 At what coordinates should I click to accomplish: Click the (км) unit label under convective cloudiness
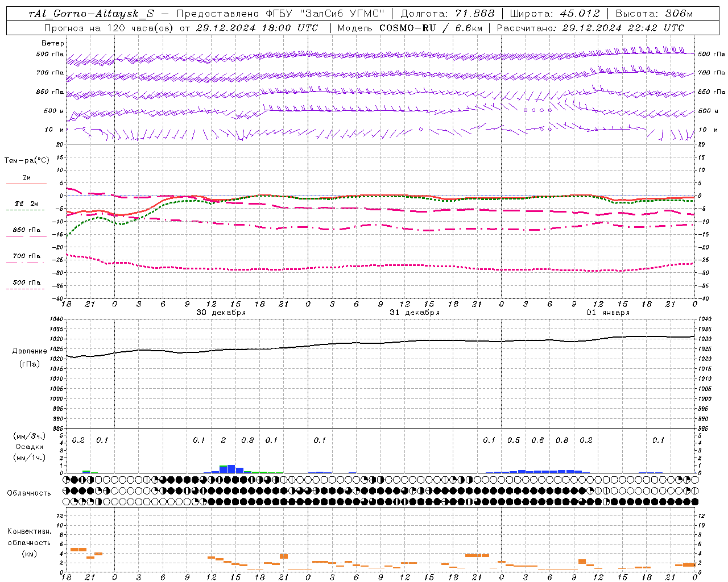tap(30, 554)
